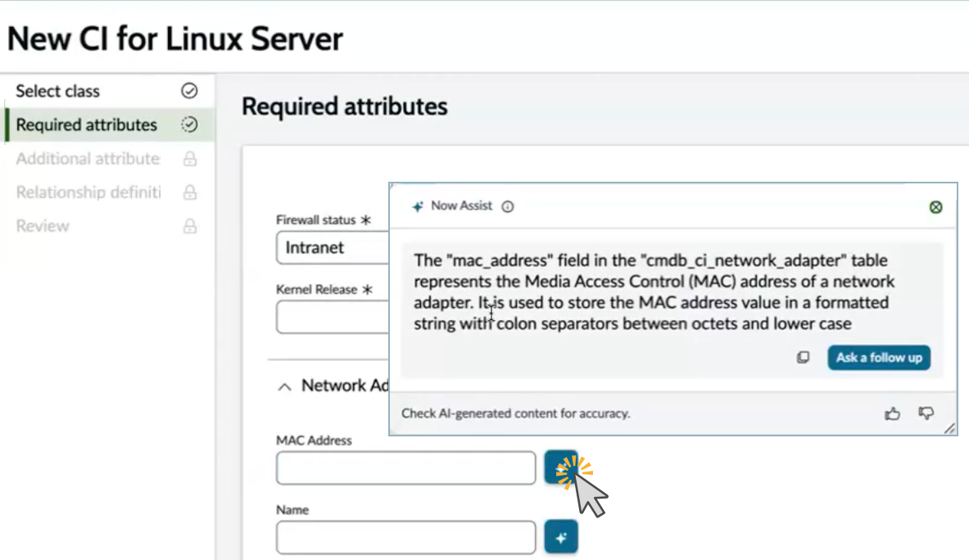Close the Now Assist popup
This screenshot has width=969, height=560.
pos(935,207)
